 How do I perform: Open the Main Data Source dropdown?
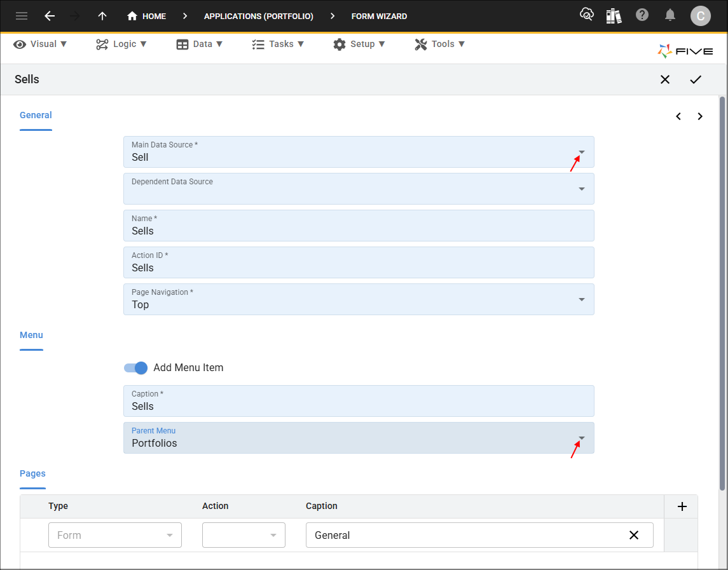click(581, 153)
